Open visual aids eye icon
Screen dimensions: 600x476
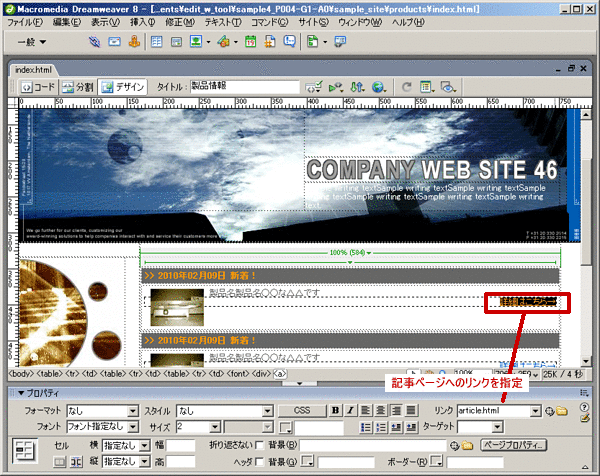tap(448, 87)
